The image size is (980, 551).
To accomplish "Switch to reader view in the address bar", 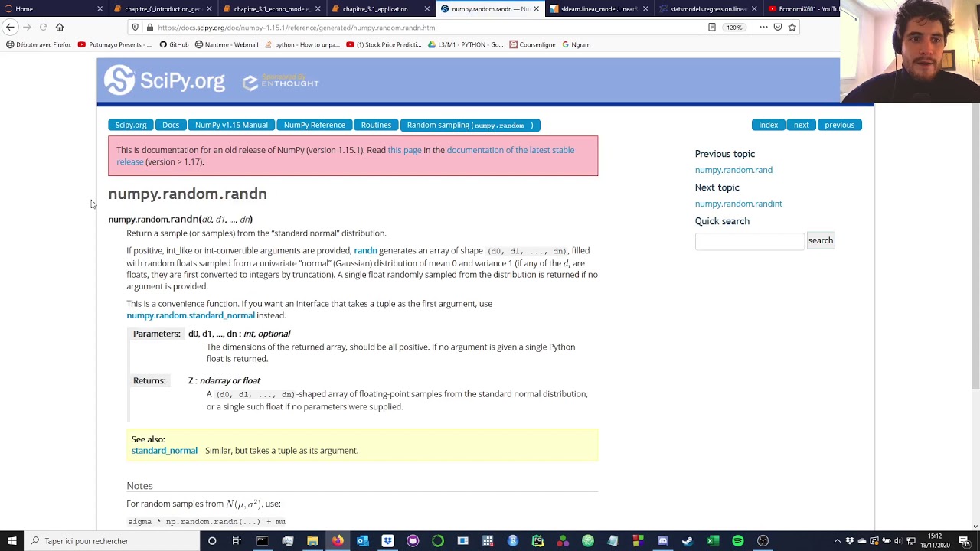I will (x=711, y=27).
